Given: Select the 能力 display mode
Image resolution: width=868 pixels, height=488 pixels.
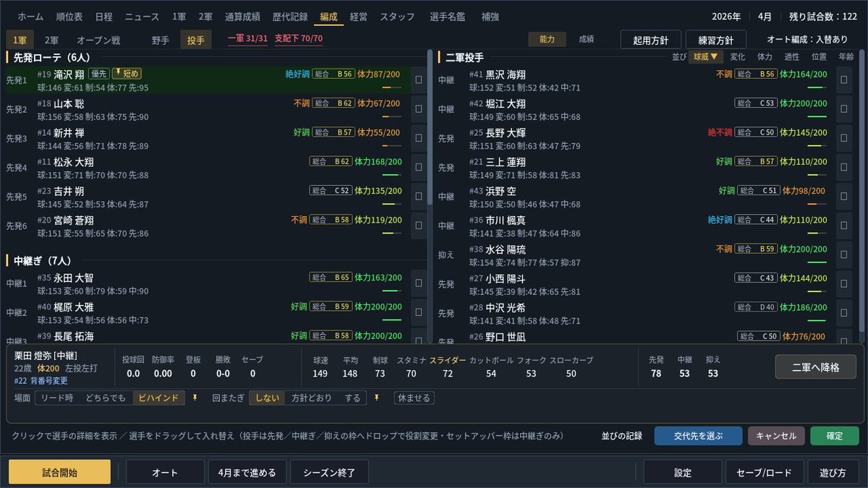Looking at the screenshot, I should (548, 39).
